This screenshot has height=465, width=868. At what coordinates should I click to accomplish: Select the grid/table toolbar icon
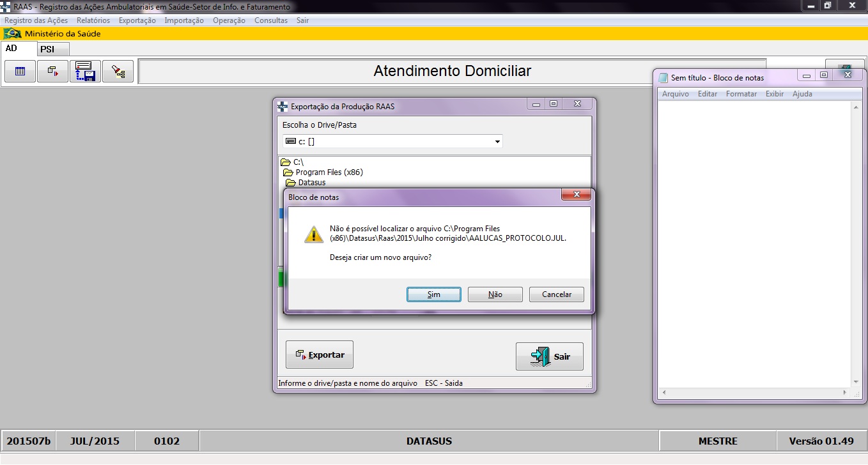20,71
